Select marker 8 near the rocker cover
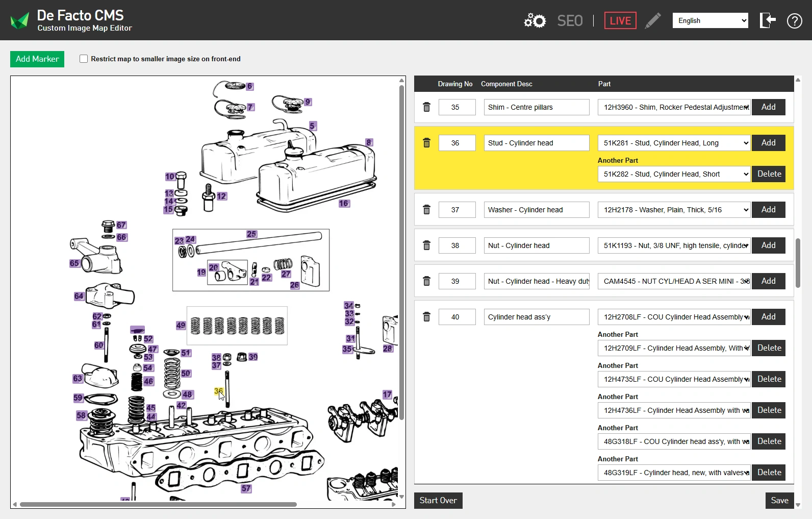This screenshot has height=519, width=812. (369, 142)
